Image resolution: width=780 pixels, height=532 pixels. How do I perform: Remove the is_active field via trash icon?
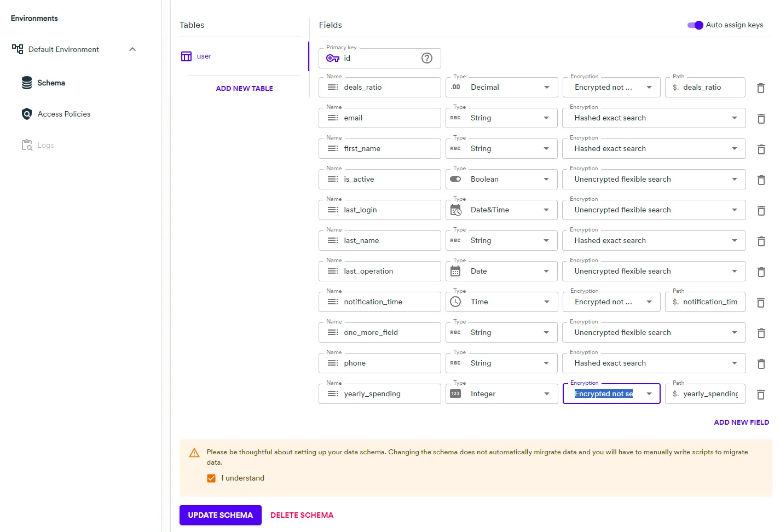point(760,180)
